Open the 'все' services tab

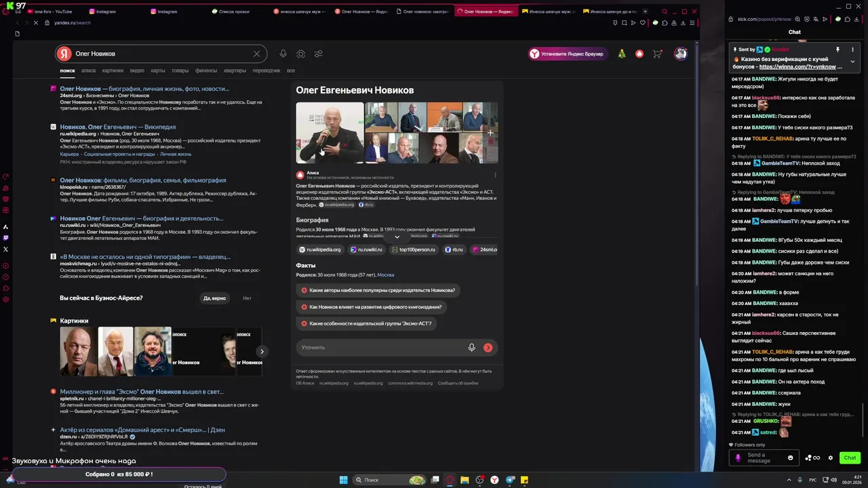click(291, 70)
